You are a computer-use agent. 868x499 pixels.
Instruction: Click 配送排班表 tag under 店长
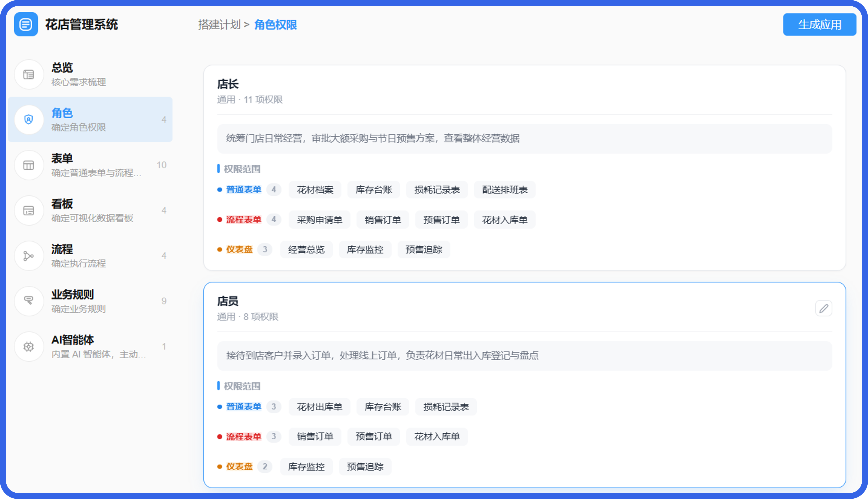point(505,190)
